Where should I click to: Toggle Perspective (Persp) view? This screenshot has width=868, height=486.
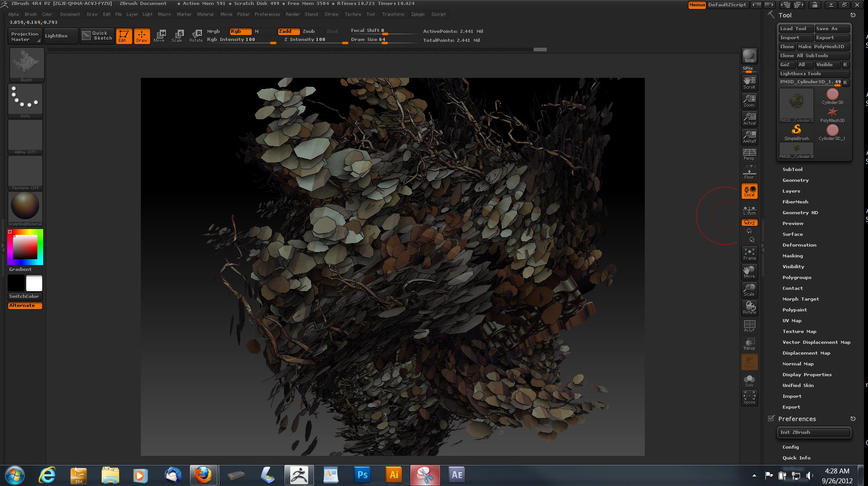tap(749, 154)
